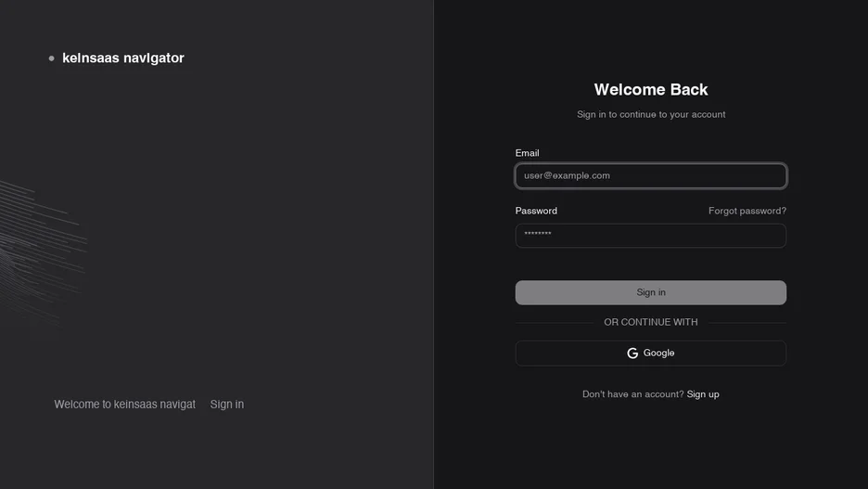Click the Email input field
The width and height of the screenshot is (868, 489).
point(650,175)
